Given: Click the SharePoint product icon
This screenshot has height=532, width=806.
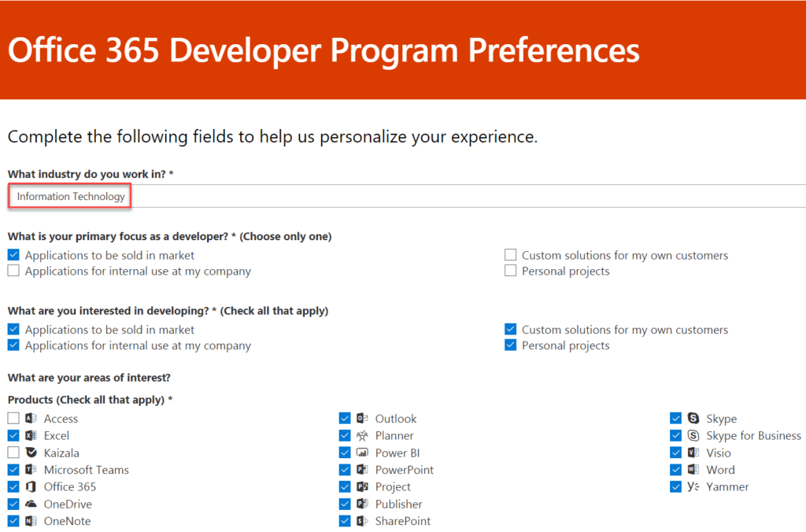Looking at the screenshot, I should click(362, 521).
